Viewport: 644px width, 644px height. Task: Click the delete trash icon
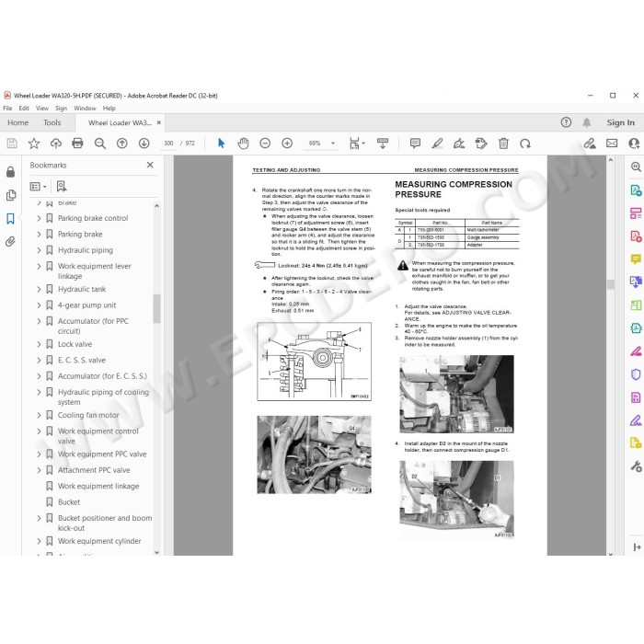click(503, 144)
